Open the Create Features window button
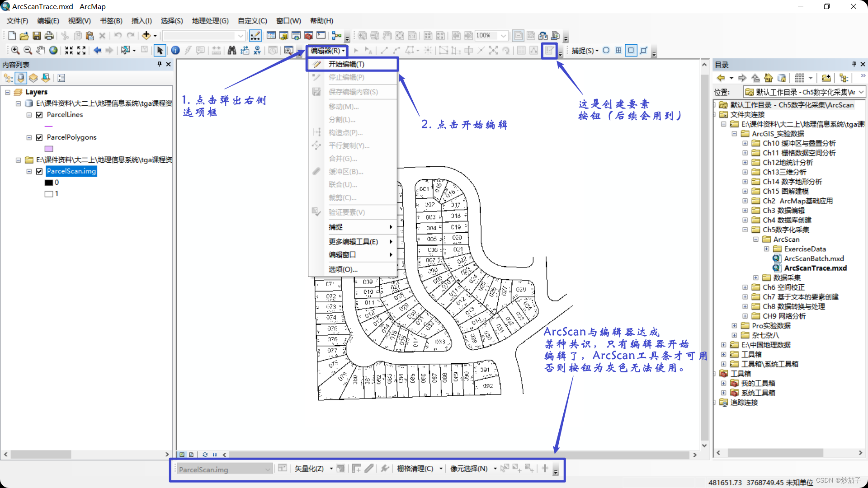Image resolution: width=868 pixels, height=488 pixels. 549,50
